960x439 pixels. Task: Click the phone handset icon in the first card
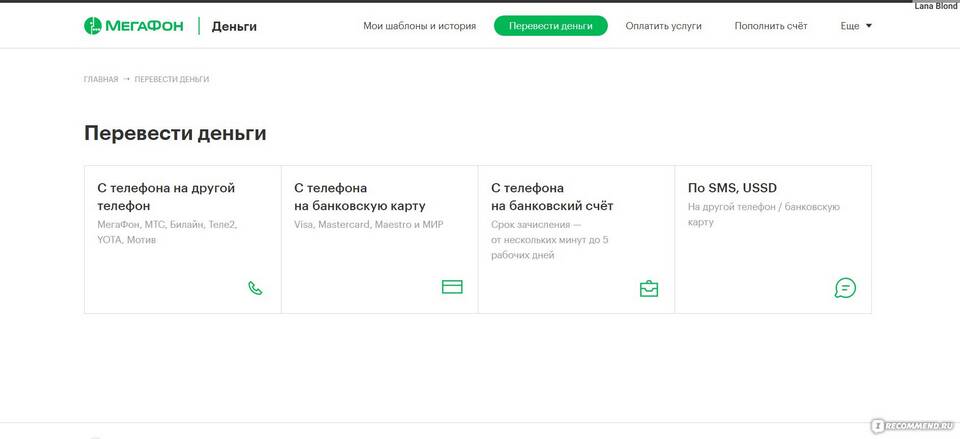click(255, 288)
